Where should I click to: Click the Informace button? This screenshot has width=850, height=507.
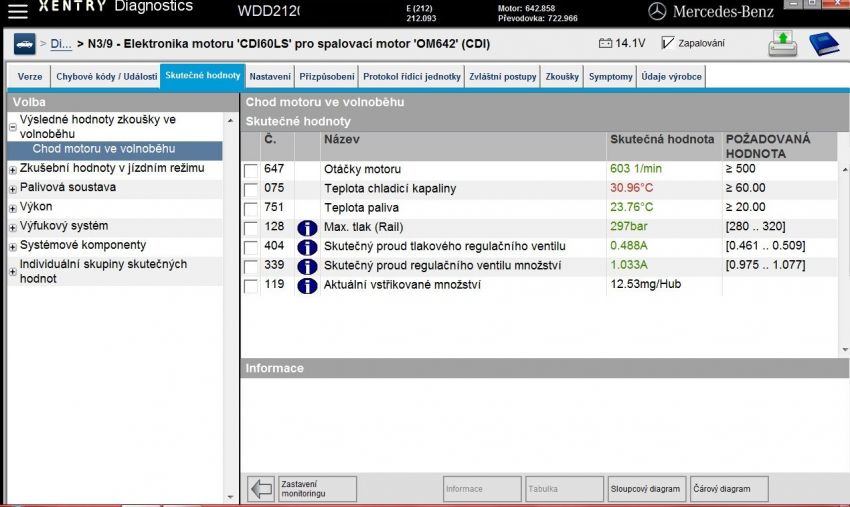[482, 489]
